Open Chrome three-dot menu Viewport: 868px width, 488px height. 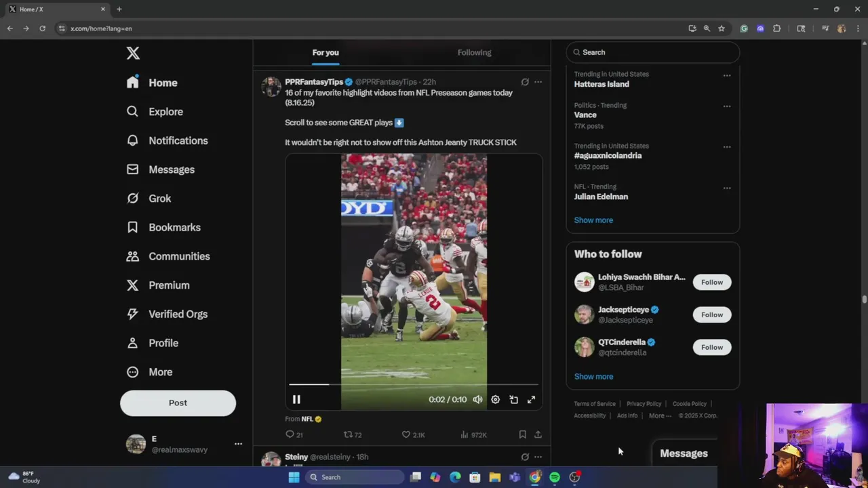coord(856,28)
